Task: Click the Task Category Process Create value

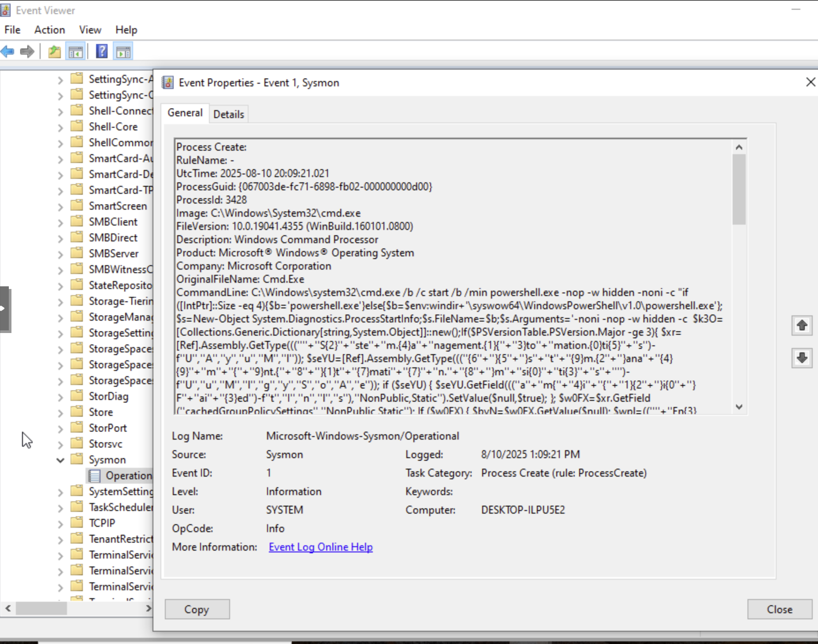Action: pos(564,473)
